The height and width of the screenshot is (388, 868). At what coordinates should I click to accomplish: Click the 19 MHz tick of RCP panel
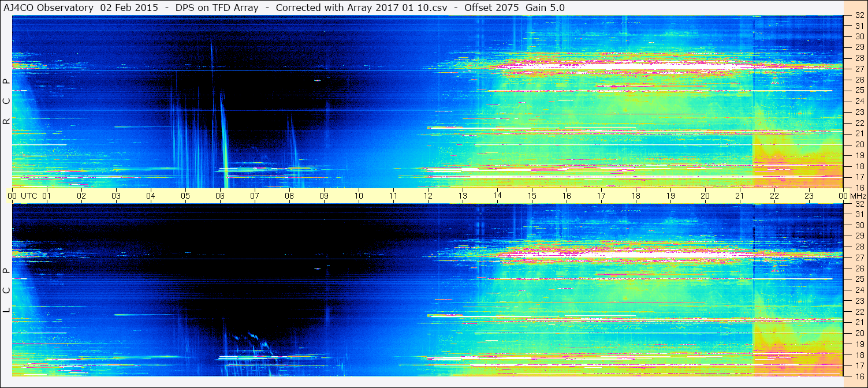[x=859, y=155]
